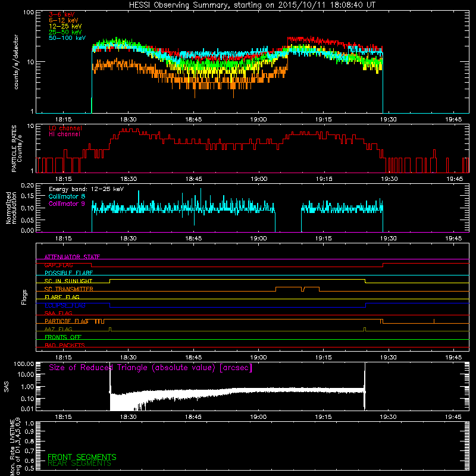Select the 12-25 keV legend label

[65, 26]
